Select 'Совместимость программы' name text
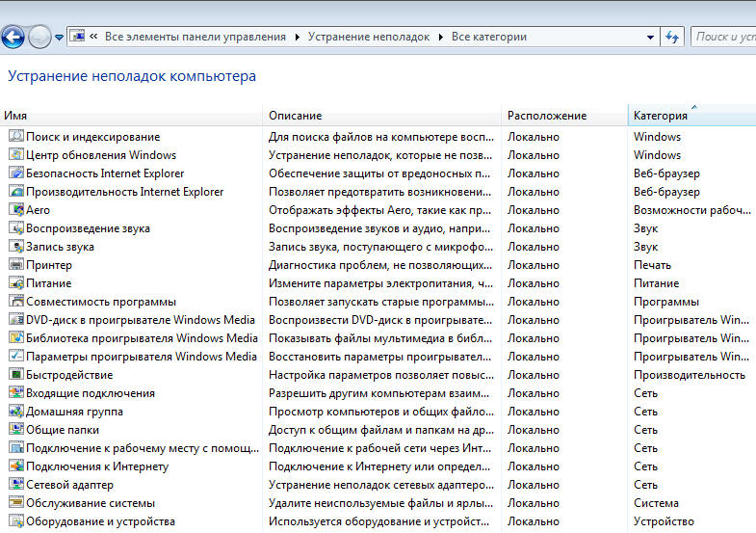Image resolution: width=756 pixels, height=533 pixels. 101,302
